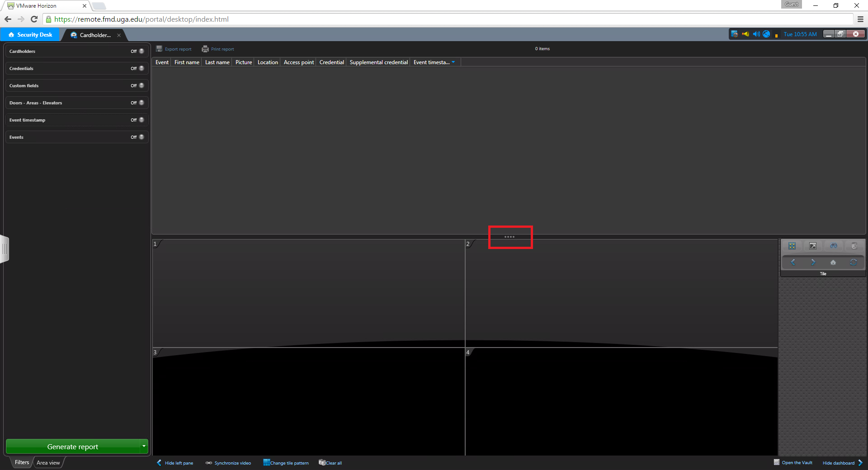Click the blue speaker volume icon
The image size is (868, 470).
click(x=756, y=34)
